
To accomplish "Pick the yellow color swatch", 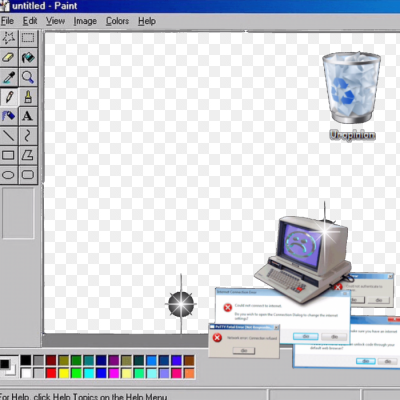I will click(x=64, y=373).
